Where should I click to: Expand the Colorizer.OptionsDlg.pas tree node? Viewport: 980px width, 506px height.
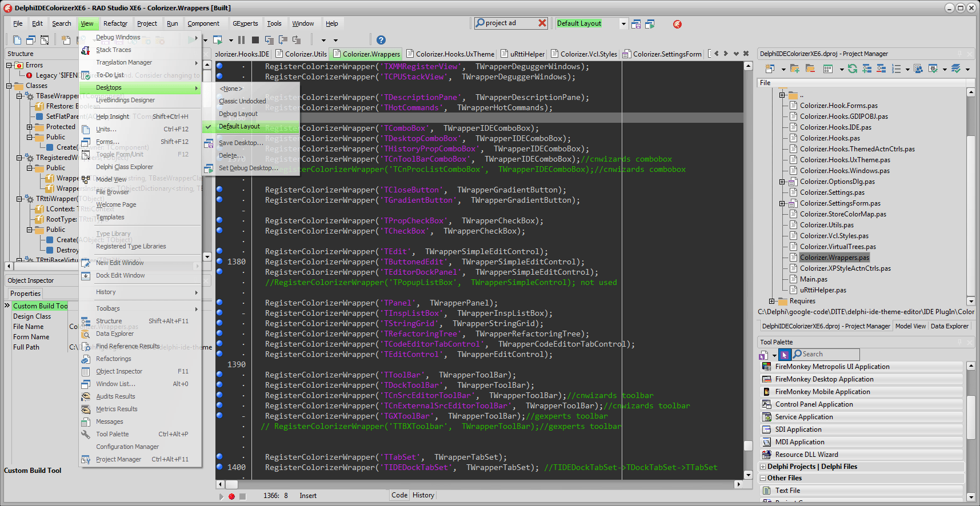[x=782, y=182]
